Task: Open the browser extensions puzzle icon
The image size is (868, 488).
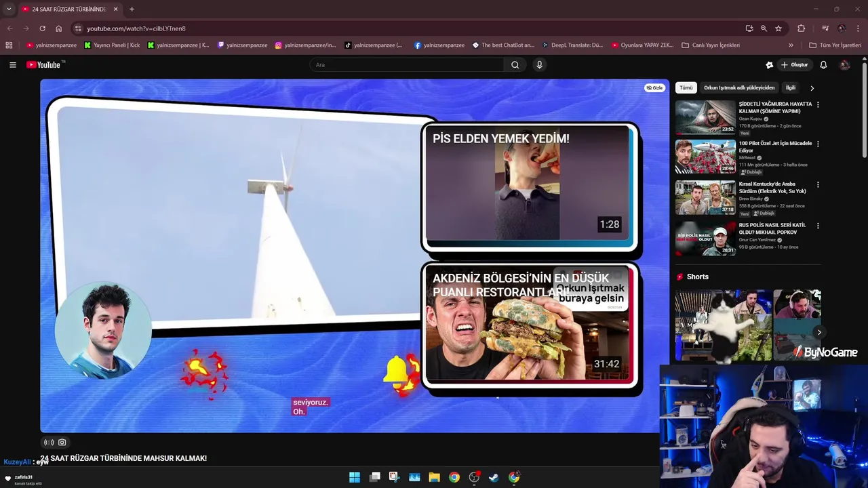Action: (x=802, y=28)
